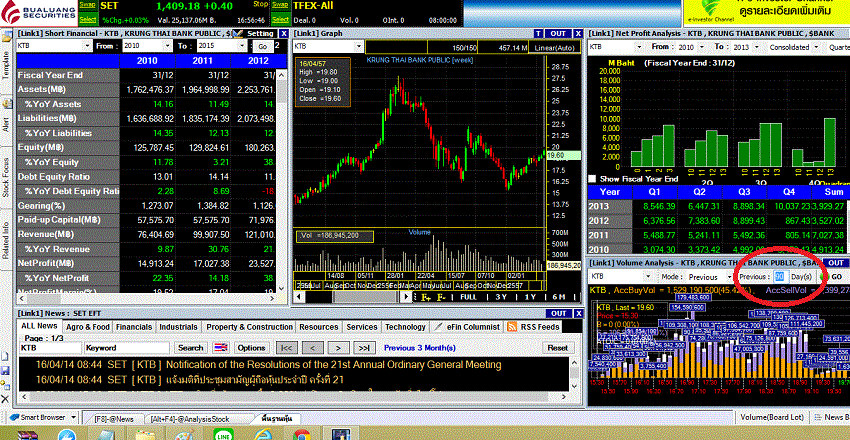Open the Notification of Resolutions news headline
This screenshot has width=850, height=440.
click(x=334, y=365)
